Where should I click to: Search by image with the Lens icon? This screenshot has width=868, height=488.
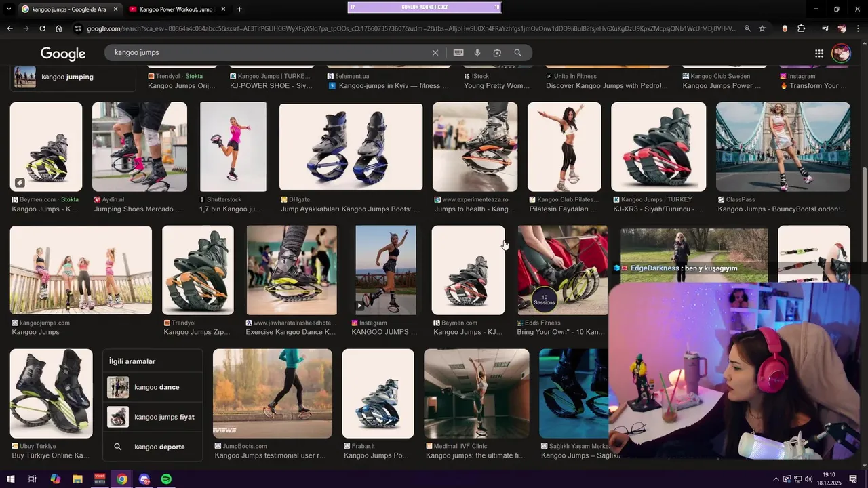click(497, 53)
